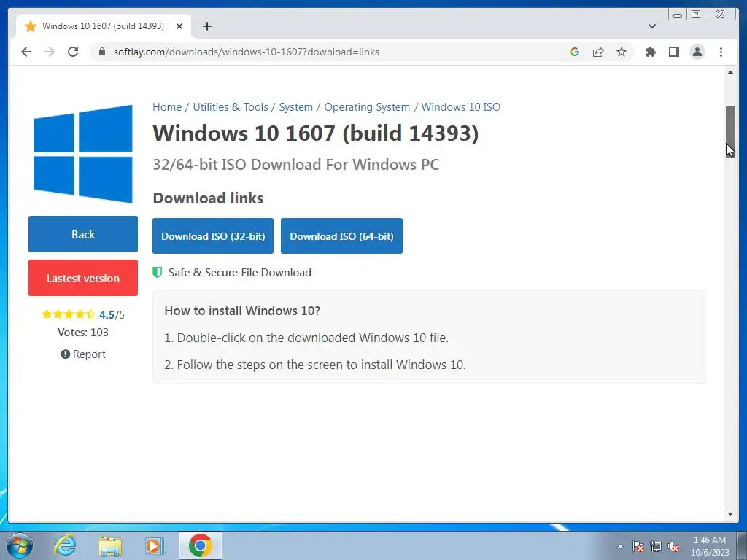Click the '4.5' rating number

[x=107, y=315]
